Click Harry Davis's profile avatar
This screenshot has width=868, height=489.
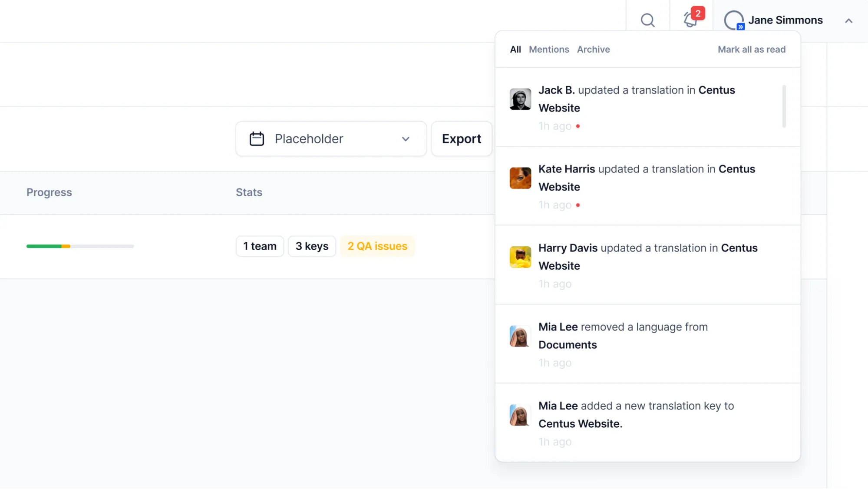coord(520,257)
